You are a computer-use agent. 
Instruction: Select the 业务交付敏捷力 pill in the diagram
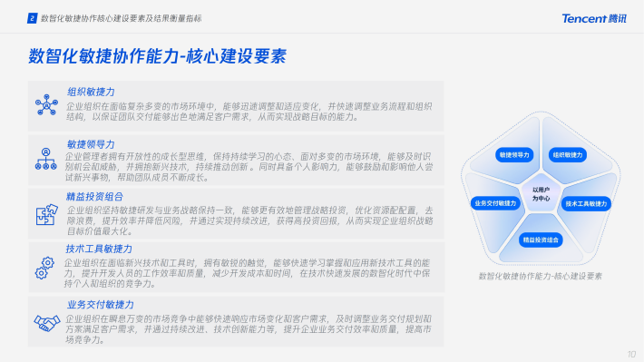pos(495,203)
